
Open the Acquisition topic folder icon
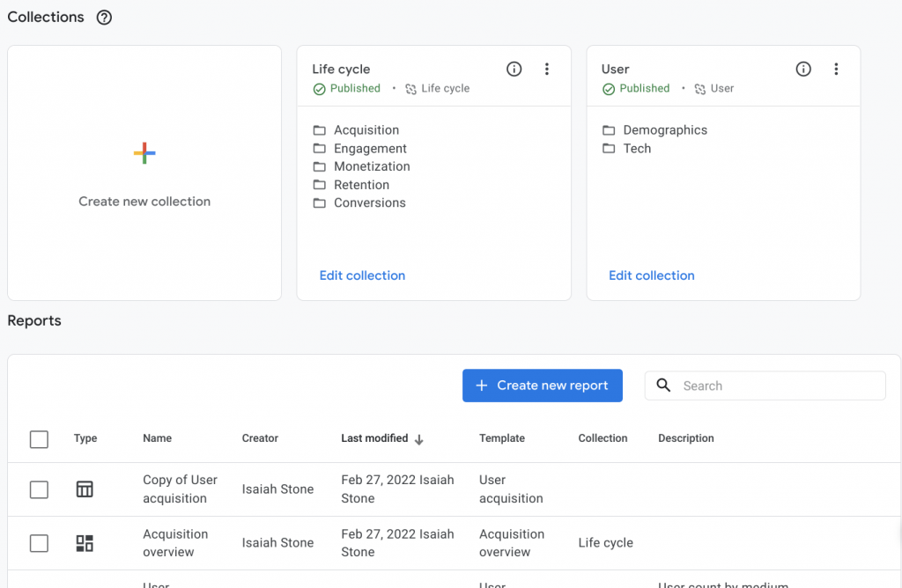point(321,129)
